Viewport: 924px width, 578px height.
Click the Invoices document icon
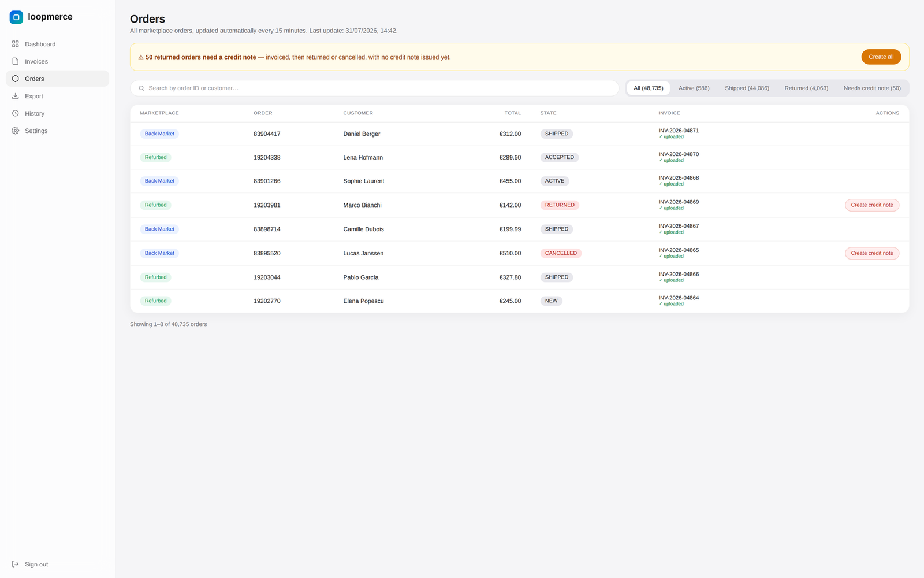tap(16, 61)
